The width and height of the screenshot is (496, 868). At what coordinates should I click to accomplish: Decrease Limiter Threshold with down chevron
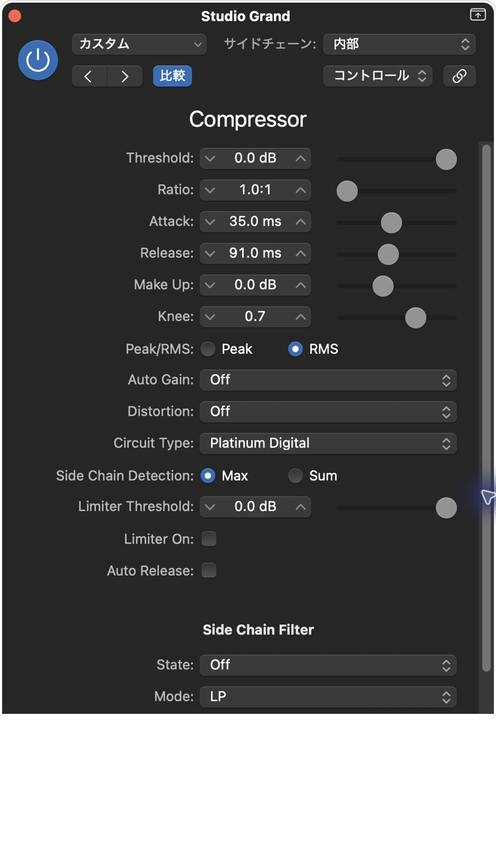[x=210, y=507]
